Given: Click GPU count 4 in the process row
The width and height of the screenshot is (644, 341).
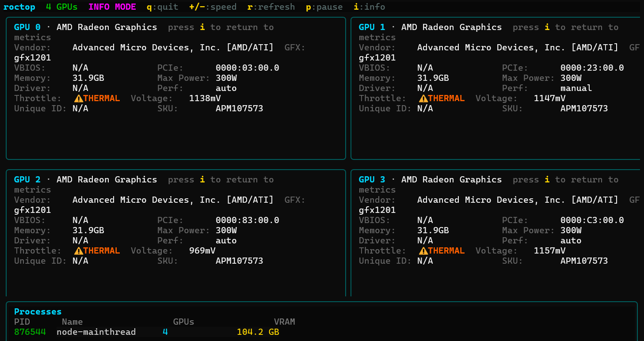Looking at the screenshot, I should pos(165,332).
